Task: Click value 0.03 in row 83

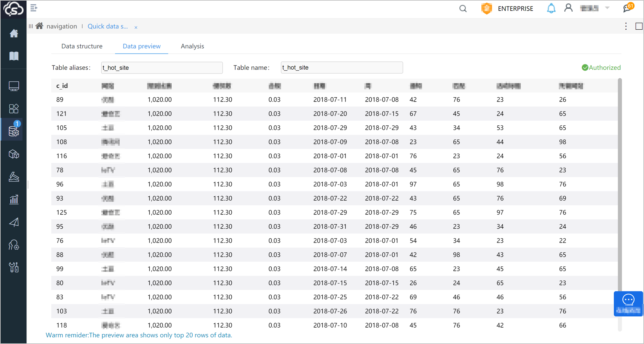Action: (x=274, y=297)
